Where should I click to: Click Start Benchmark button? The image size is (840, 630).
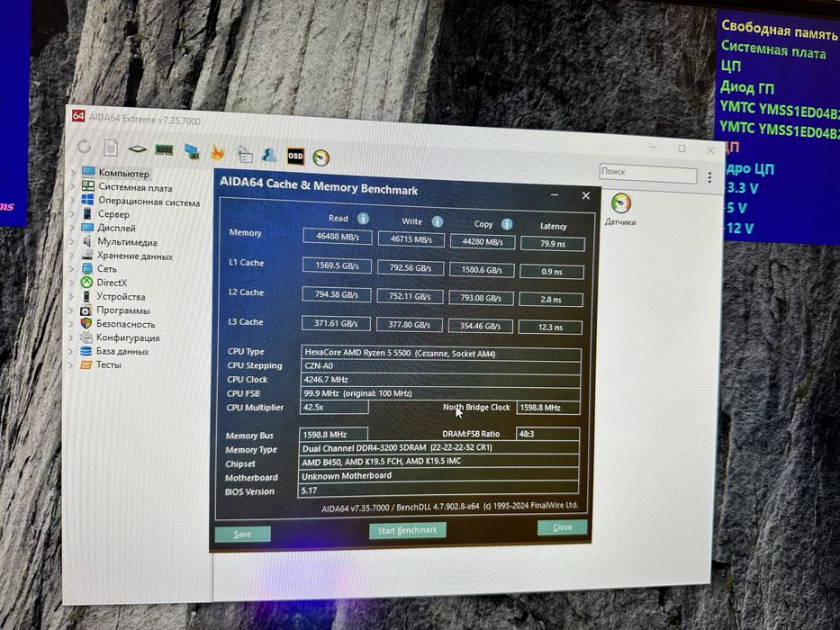click(x=408, y=530)
